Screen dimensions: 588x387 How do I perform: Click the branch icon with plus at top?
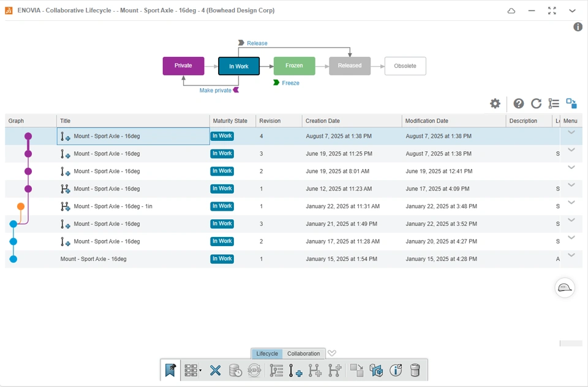(x=334, y=370)
